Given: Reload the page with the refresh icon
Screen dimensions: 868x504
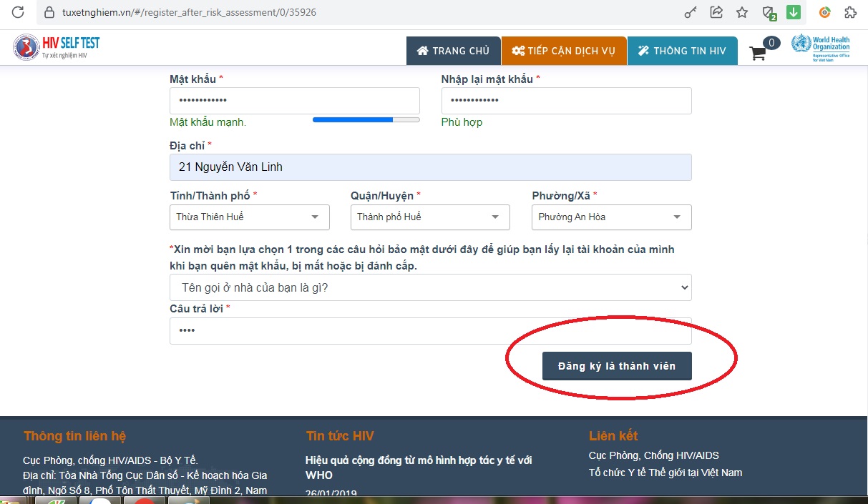Looking at the screenshot, I should pyautogui.click(x=19, y=12).
